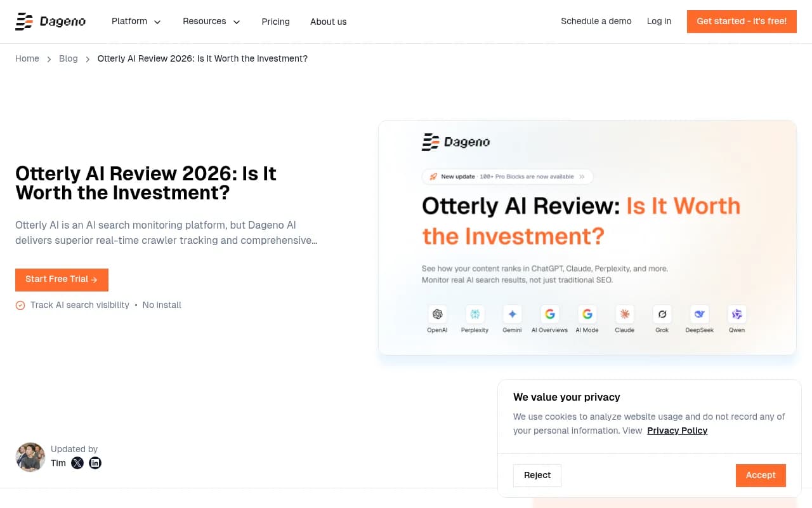Click the Claude icon in hero image

click(x=625, y=314)
